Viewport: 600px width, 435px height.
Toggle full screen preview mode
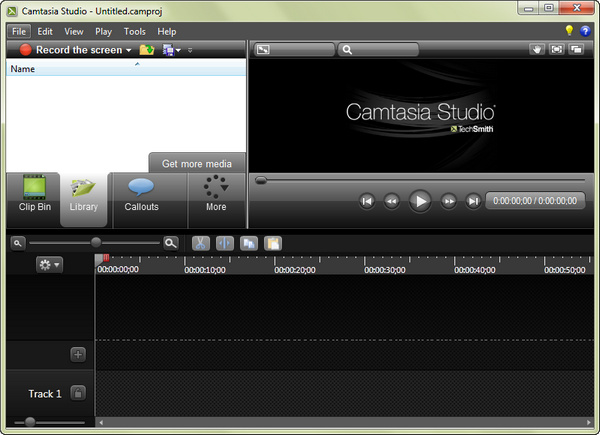(557, 49)
